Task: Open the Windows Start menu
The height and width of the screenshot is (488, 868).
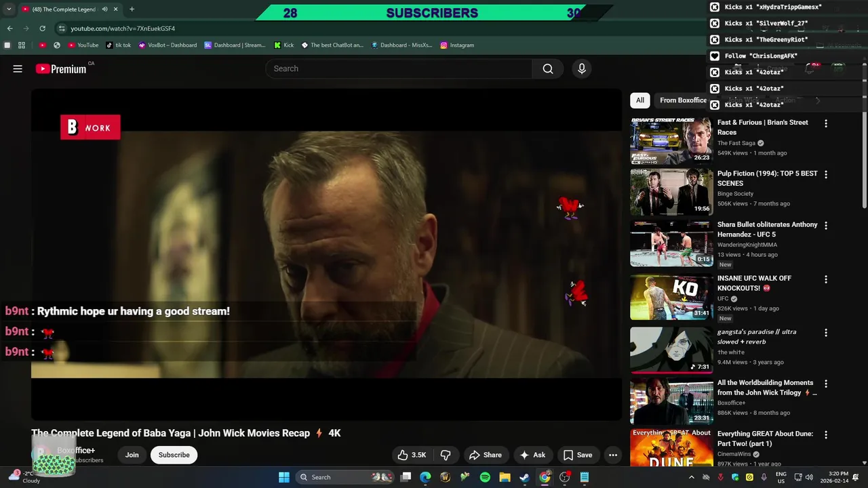Action: pos(283,477)
